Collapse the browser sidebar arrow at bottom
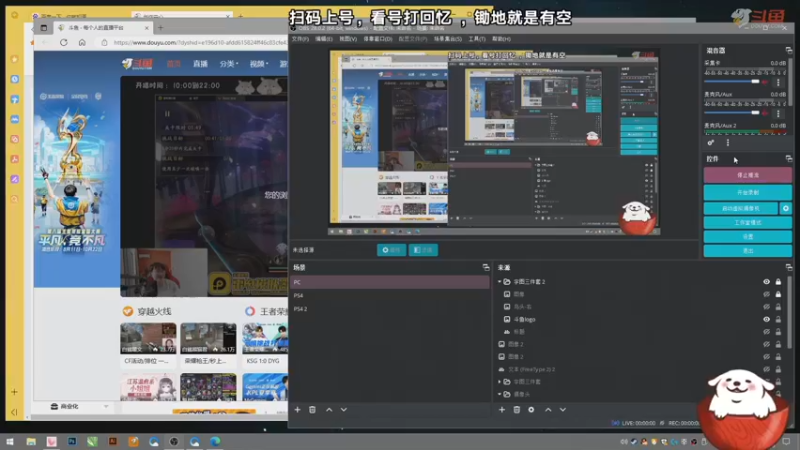The height and width of the screenshot is (450, 800). [14, 412]
